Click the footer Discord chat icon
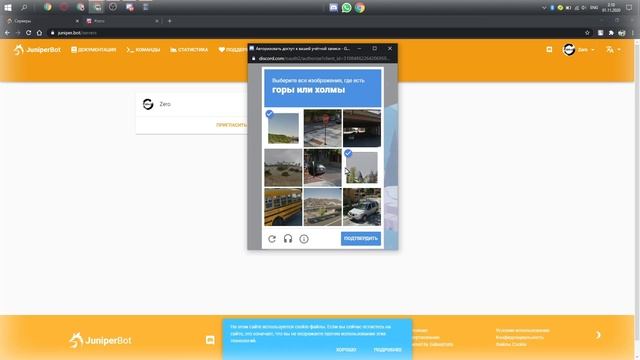 (210, 340)
